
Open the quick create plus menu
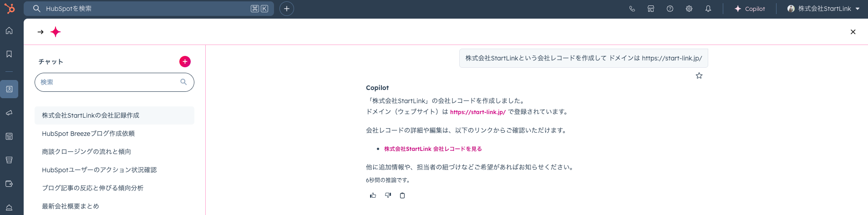pos(287,9)
